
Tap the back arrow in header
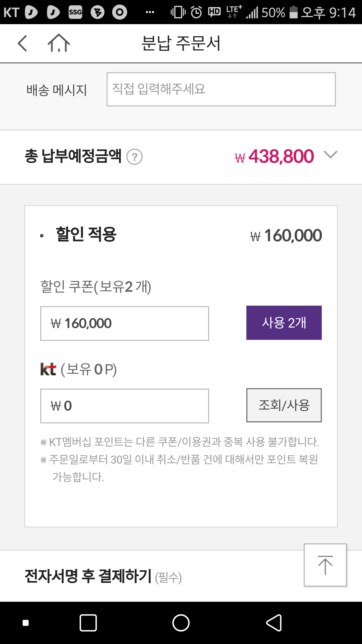click(x=22, y=43)
